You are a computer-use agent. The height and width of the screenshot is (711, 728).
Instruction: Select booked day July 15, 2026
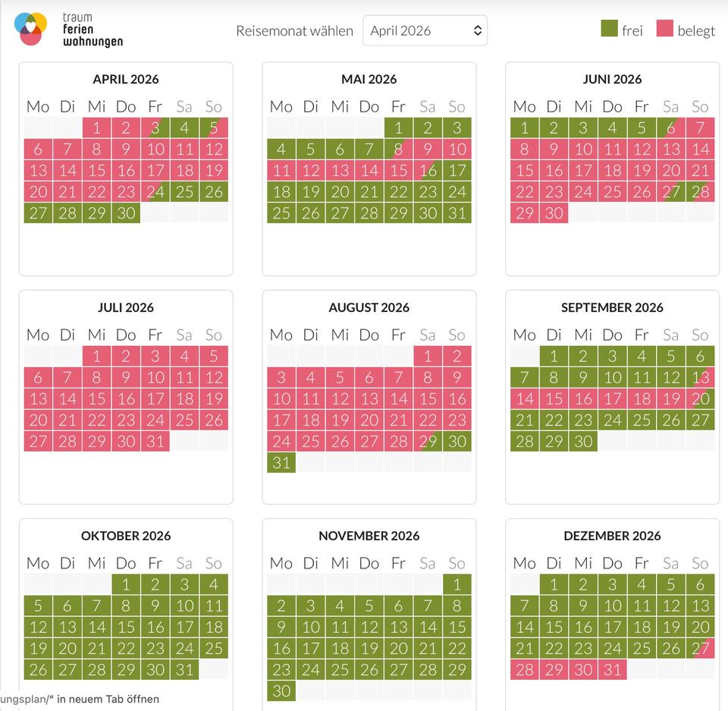96,398
